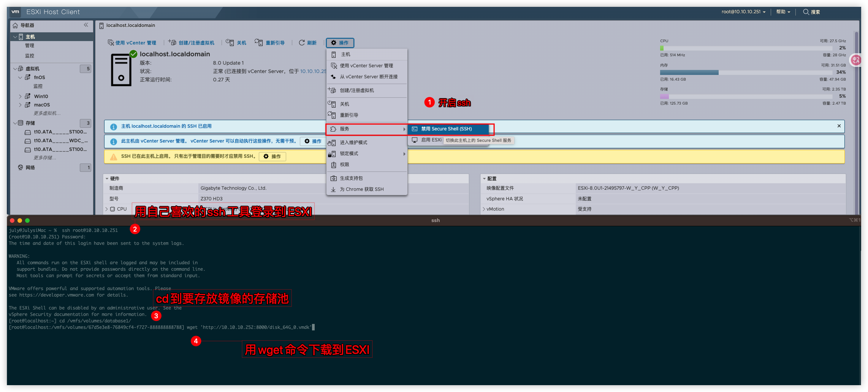Click 更多虚拟机 link in navigator

click(x=47, y=113)
